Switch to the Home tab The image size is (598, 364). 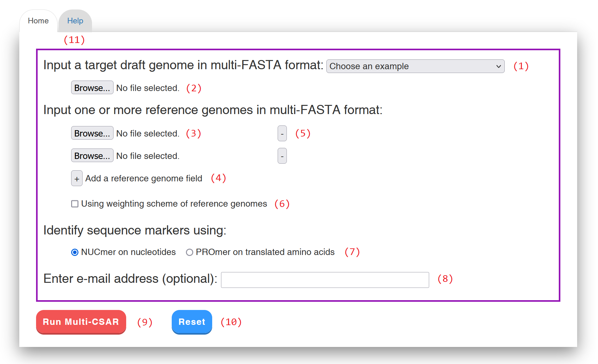coord(38,21)
